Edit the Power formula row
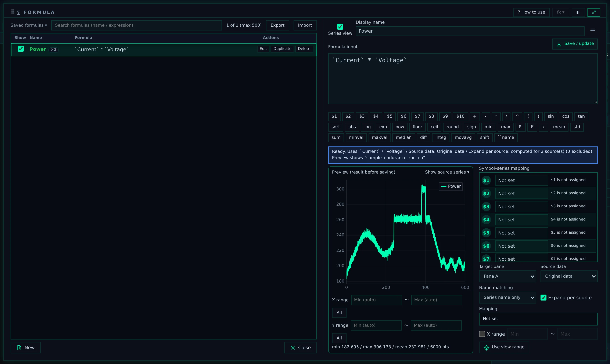The image size is (610, 364). coord(263,49)
